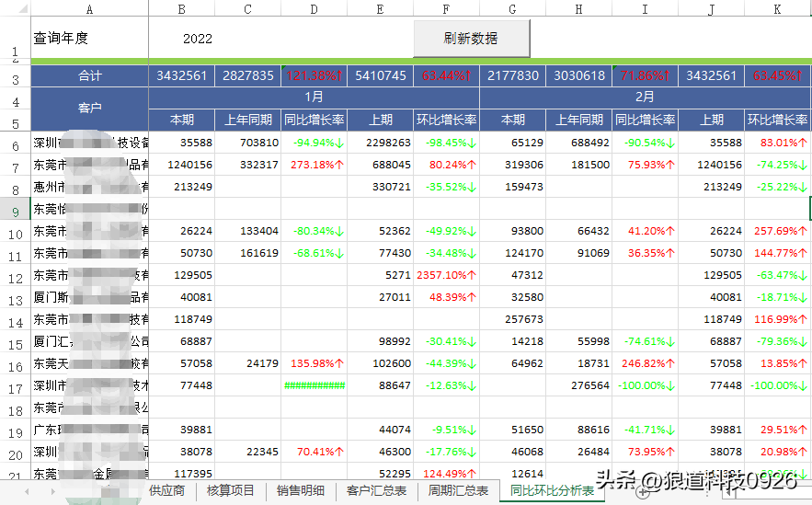Screen dimensions: 812x505
Task: Switch to the 核算项目 sheet tab
Action: [231, 490]
